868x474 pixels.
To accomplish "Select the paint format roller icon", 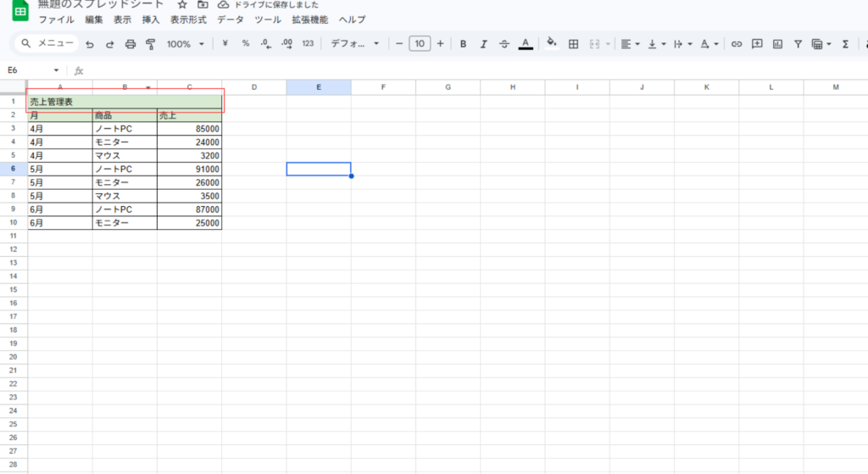I will (x=151, y=44).
